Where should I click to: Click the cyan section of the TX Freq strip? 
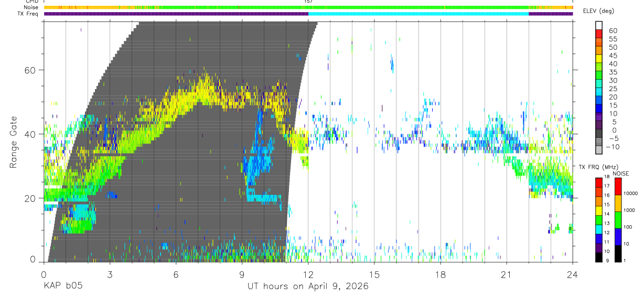pyautogui.click(x=418, y=14)
